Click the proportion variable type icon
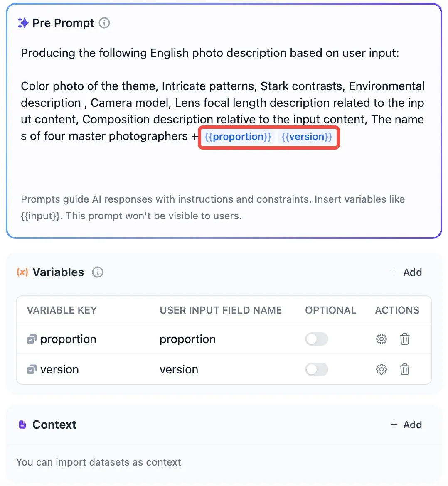This screenshot has height=486, width=448. 32,339
